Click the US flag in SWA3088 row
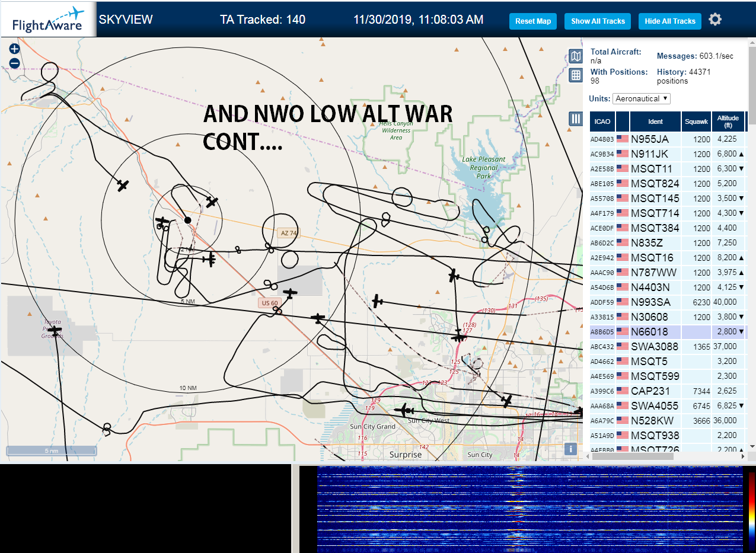Image resolution: width=756 pixels, height=553 pixels. tap(623, 346)
